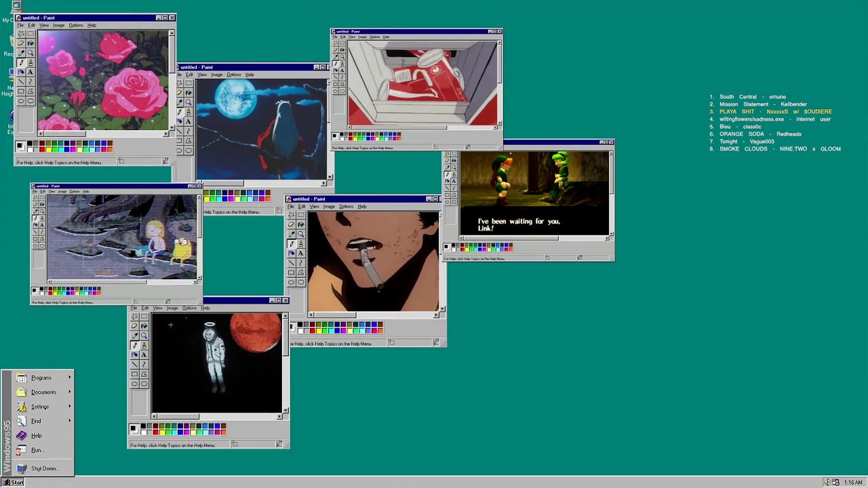This screenshot has height=488, width=868.
Task: Select the rectangular Select tool in cigarette Paint window
Action: (301, 215)
